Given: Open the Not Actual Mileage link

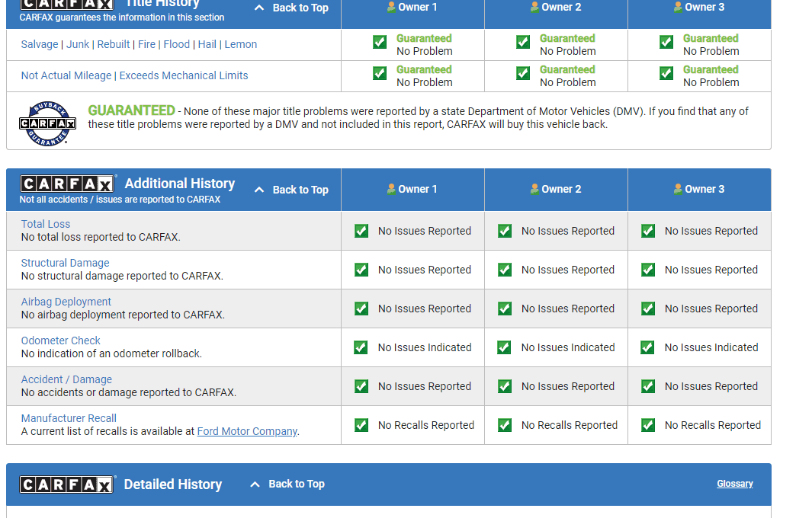Looking at the screenshot, I should click(66, 75).
